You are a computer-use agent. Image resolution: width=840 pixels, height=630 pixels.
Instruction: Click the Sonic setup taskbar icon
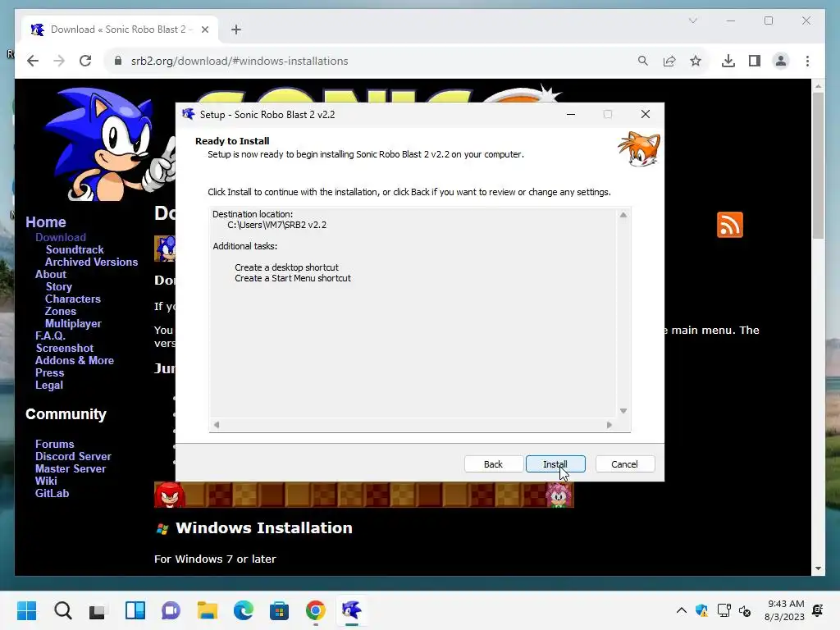tap(351, 610)
